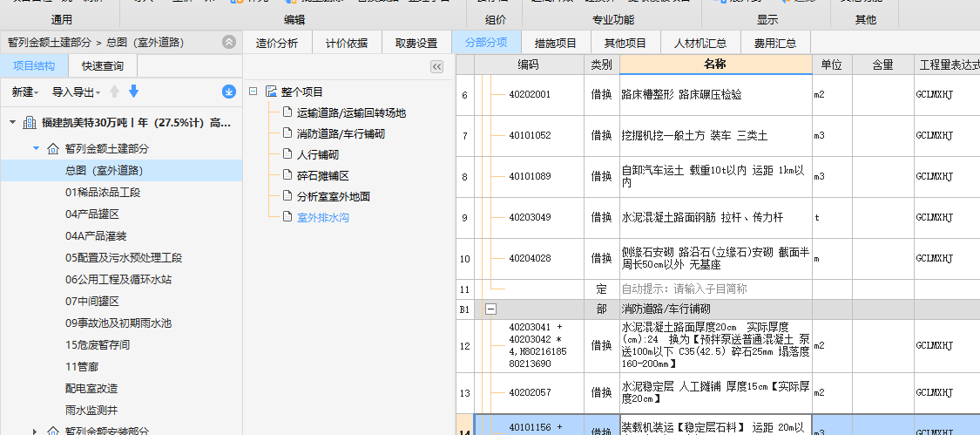Open the 费用汇总 tab
The image size is (980, 435).
(x=775, y=44)
